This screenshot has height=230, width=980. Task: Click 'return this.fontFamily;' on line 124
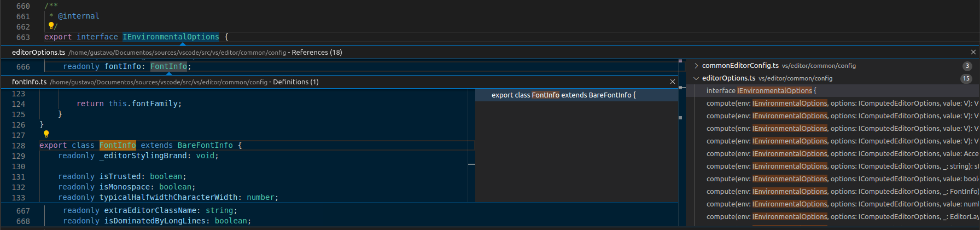click(129, 104)
